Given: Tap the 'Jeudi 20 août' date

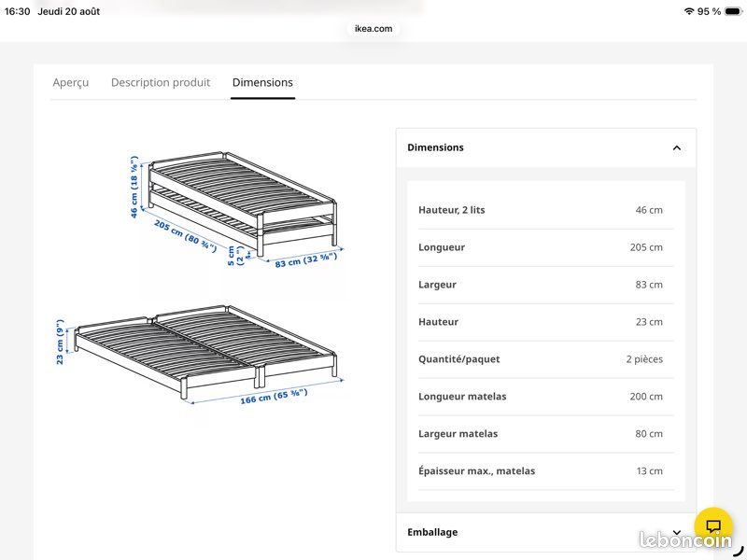Looking at the screenshot, I should click(x=68, y=11).
